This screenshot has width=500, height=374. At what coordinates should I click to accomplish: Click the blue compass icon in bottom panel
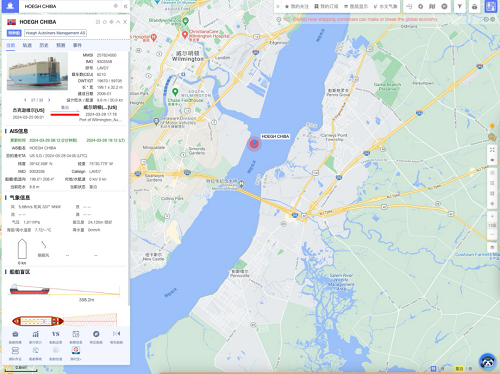[x=96, y=334]
